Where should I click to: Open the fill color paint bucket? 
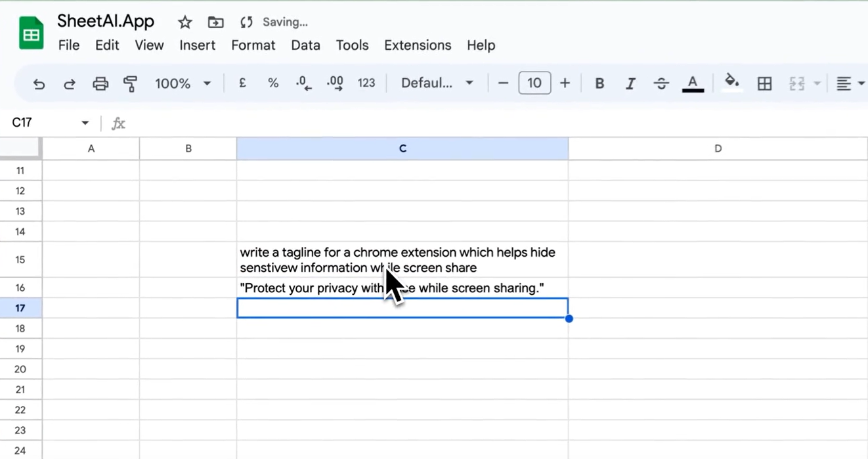(x=731, y=82)
